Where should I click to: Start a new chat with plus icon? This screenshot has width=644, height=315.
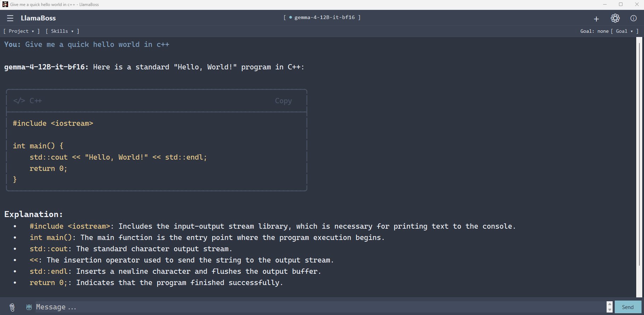(x=596, y=19)
